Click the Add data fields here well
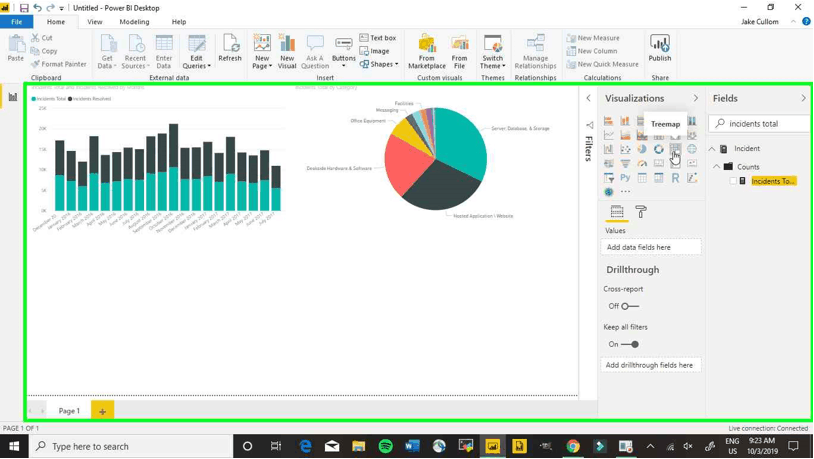Screen dimensions: 814x459 [x=651, y=247]
